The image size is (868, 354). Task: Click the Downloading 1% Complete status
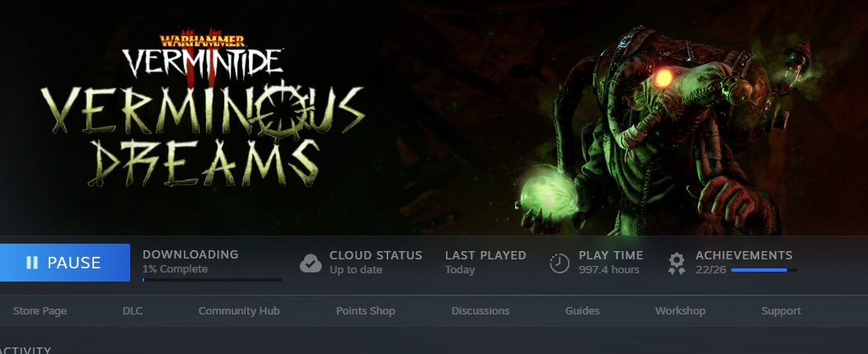[x=190, y=262]
